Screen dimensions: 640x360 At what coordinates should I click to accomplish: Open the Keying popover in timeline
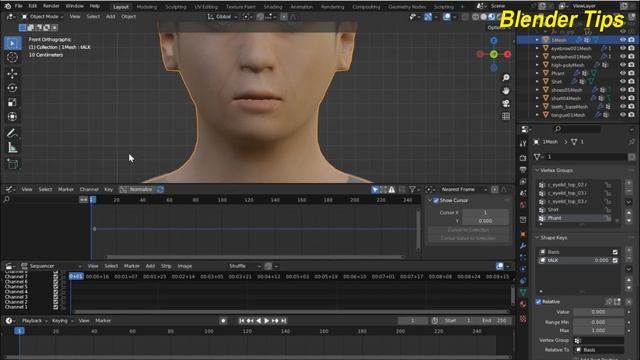click(x=62, y=321)
